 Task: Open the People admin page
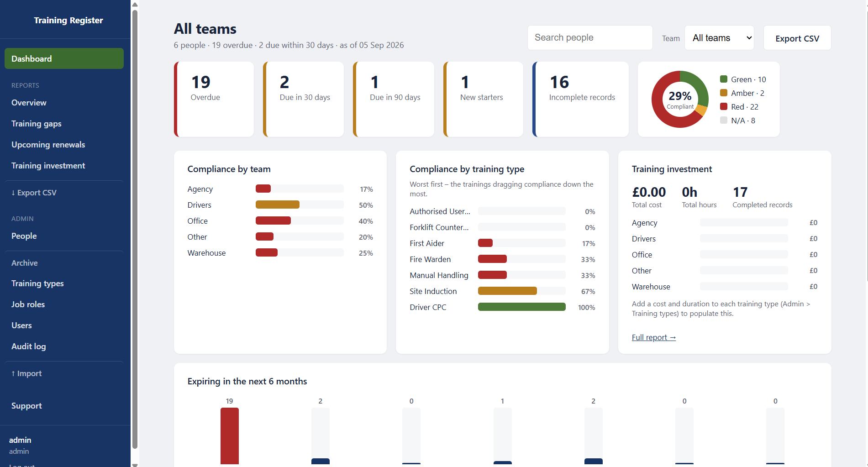[24, 236]
